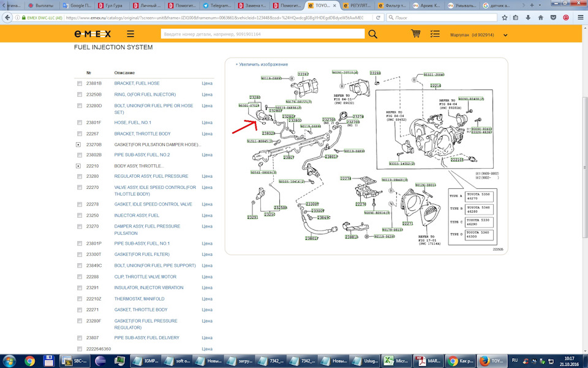The width and height of the screenshot is (588, 368).
Task: Click the Emex logo
Action: click(x=92, y=35)
